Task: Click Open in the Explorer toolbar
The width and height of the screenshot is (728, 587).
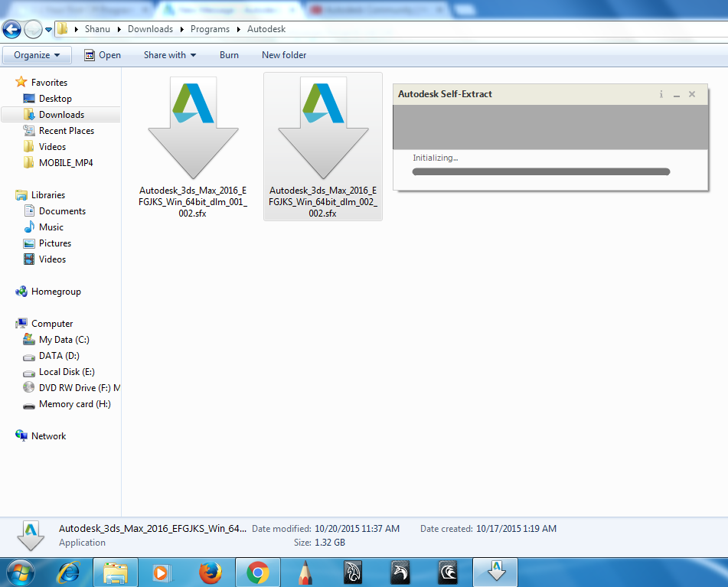Action: click(x=103, y=55)
